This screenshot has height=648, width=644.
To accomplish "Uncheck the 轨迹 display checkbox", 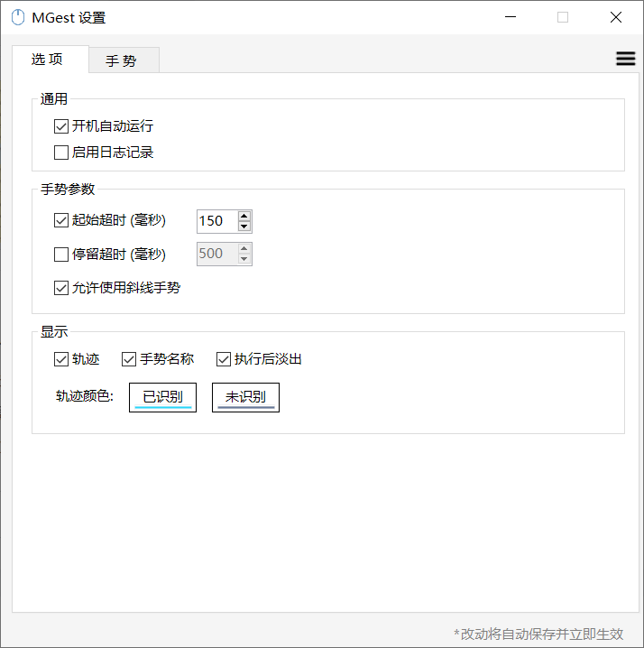I will point(61,359).
